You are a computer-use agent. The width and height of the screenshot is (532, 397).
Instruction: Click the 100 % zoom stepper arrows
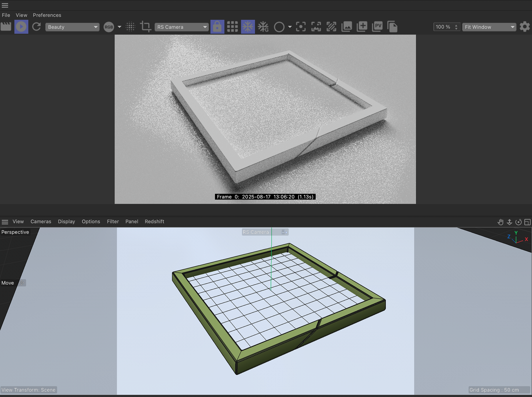(x=456, y=27)
